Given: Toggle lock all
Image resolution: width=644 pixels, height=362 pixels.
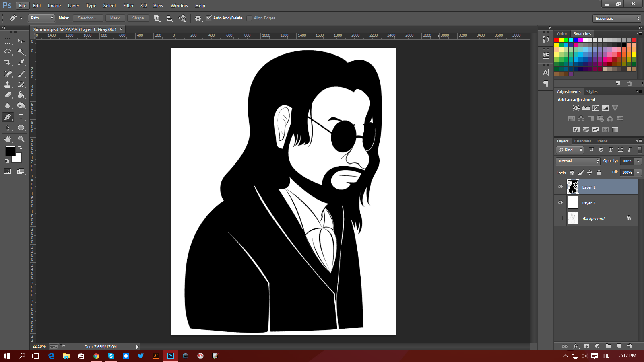Looking at the screenshot, I should pos(599,173).
